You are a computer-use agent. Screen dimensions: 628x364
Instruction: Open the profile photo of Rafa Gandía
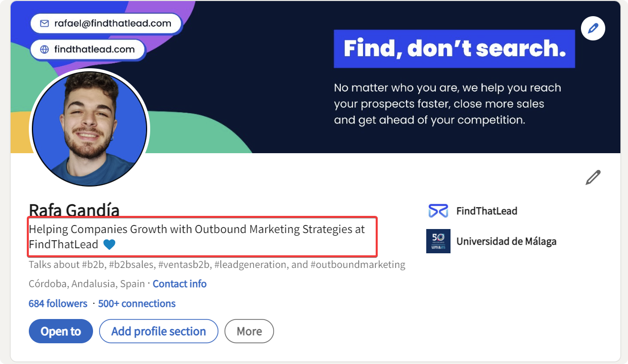89,128
